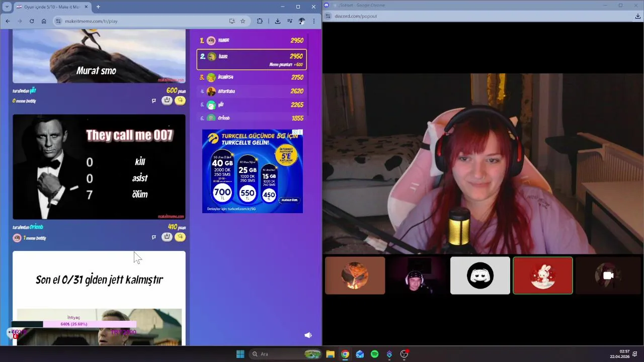Open the browser home page
Viewport: 644px width, 362px height.
(x=44, y=21)
